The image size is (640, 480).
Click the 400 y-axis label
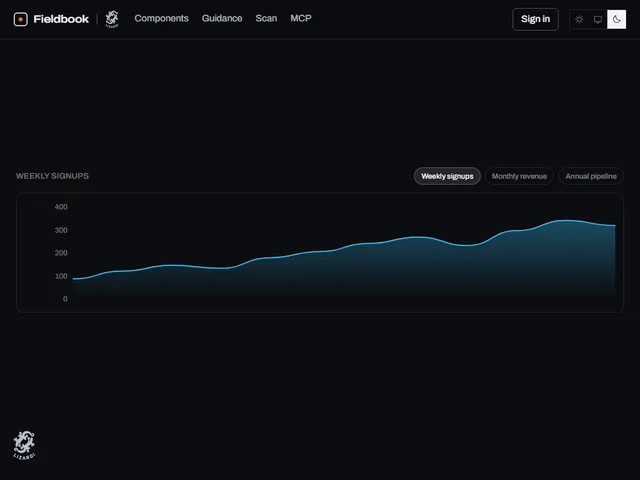[x=61, y=207]
